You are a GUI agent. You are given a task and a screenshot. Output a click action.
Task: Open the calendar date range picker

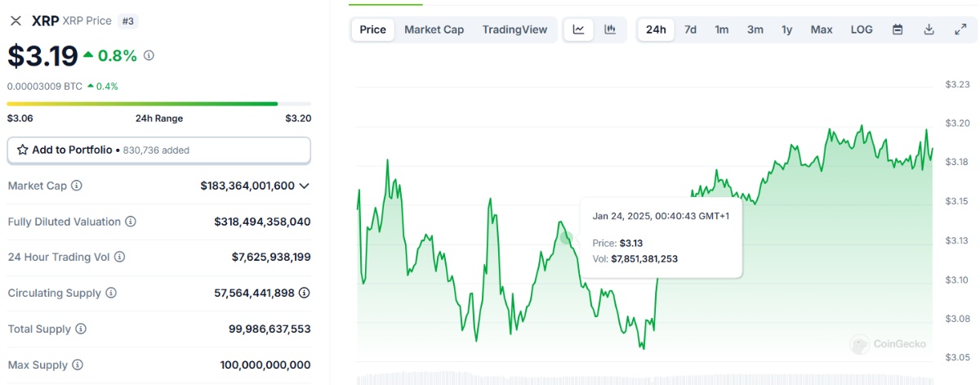pos(898,29)
